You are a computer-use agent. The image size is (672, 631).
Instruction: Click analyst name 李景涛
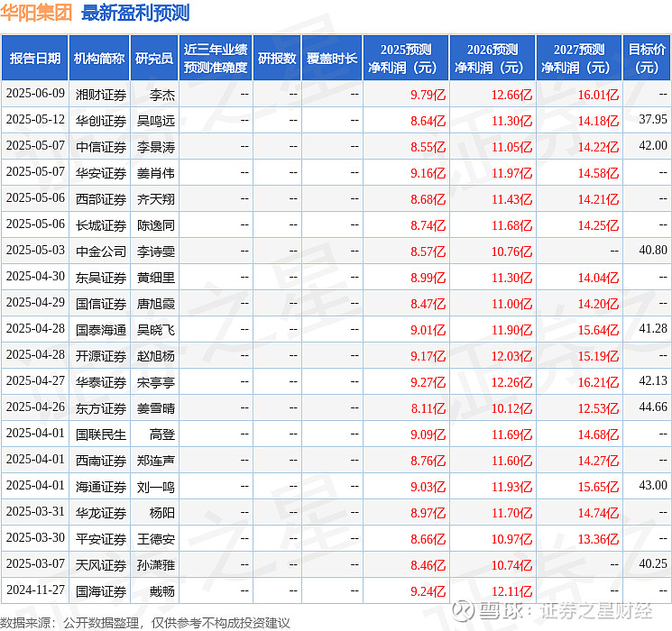pos(155,147)
